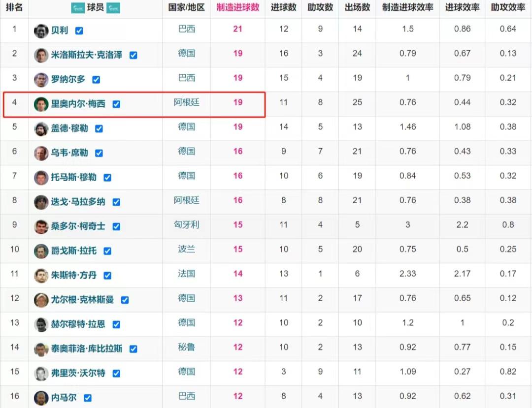Image resolution: width=532 pixels, height=408 pixels.
Task: Sort by 制造进球效率 column header
Action: click(x=407, y=7)
